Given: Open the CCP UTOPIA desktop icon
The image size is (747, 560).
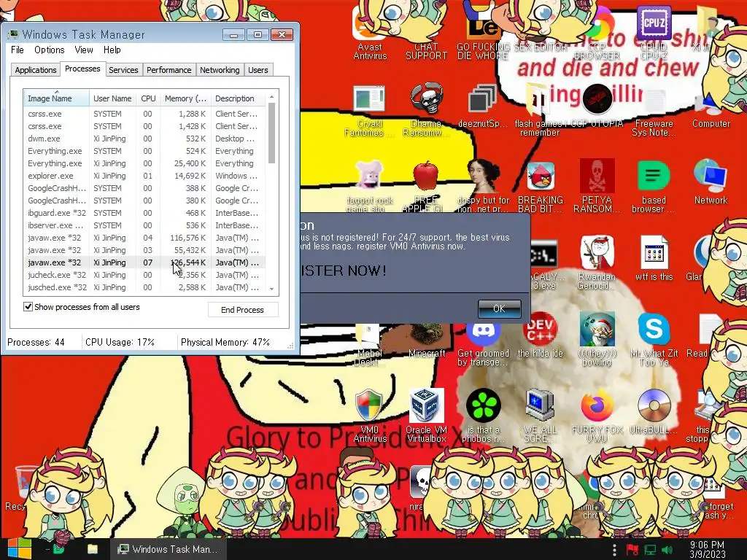Looking at the screenshot, I should click(597, 107).
